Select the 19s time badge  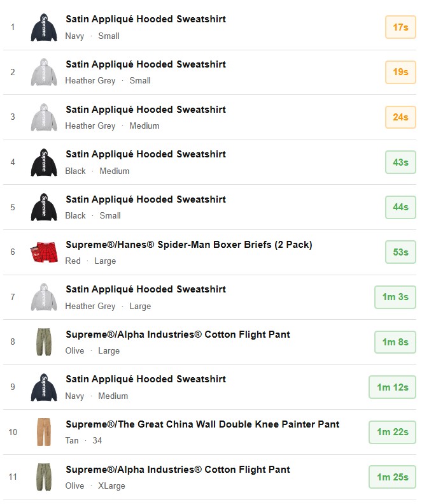coord(400,72)
